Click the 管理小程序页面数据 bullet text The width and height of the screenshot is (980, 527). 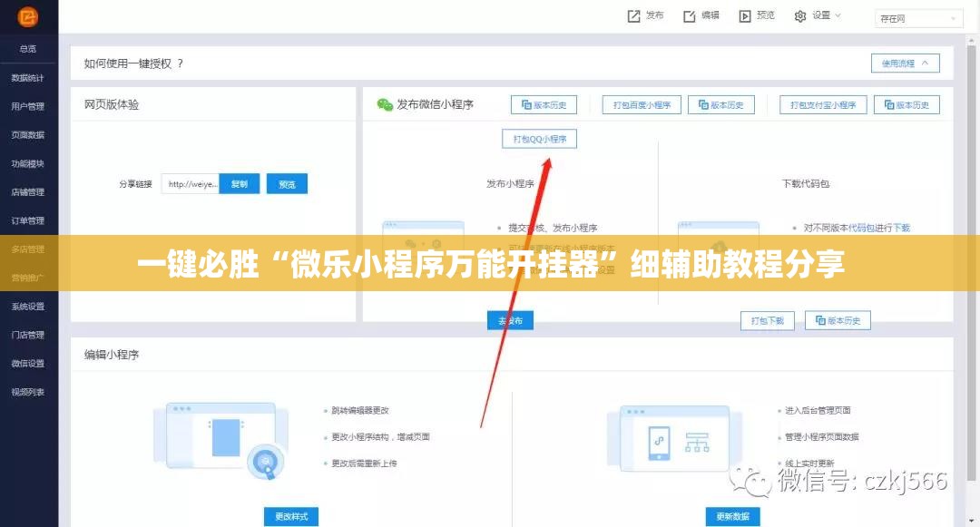pyautogui.click(x=822, y=436)
